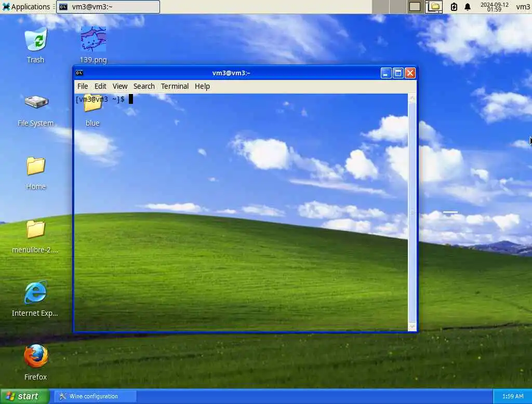Image resolution: width=532 pixels, height=404 pixels.
Task: Select Wine configuration taskbar entry
Action: (96, 396)
